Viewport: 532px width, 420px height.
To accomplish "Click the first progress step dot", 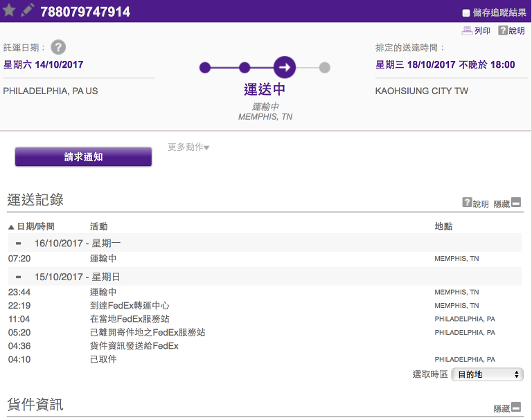I will click(204, 68).
